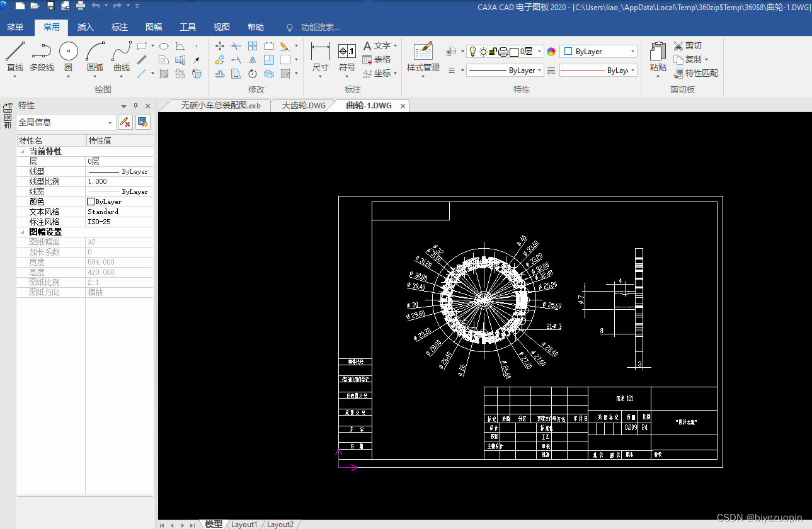Switch to the 插入 ribbon tab
This screenshot has width=812, height=529.
click(x=86, y=27)
